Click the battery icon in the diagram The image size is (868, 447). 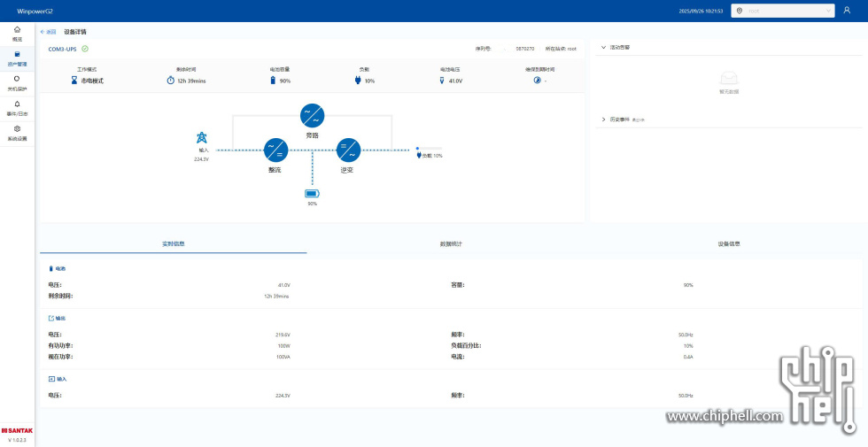pyautogui.click(x=312, y=193)
